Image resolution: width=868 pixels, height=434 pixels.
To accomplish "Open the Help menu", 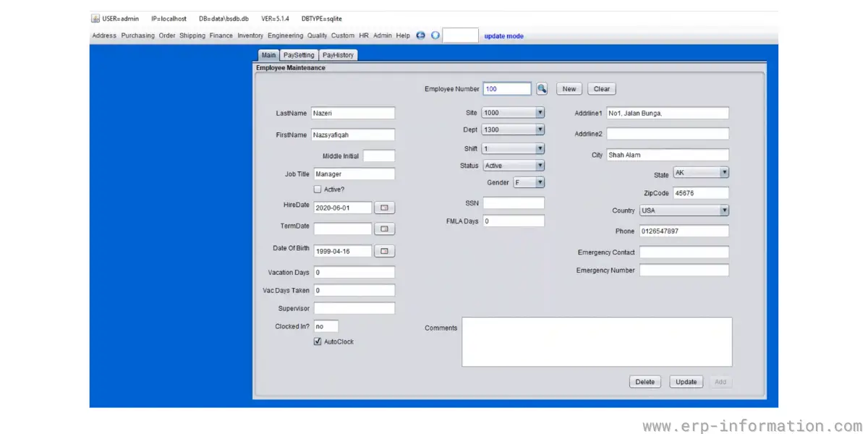I will click(x=403, y=35).
